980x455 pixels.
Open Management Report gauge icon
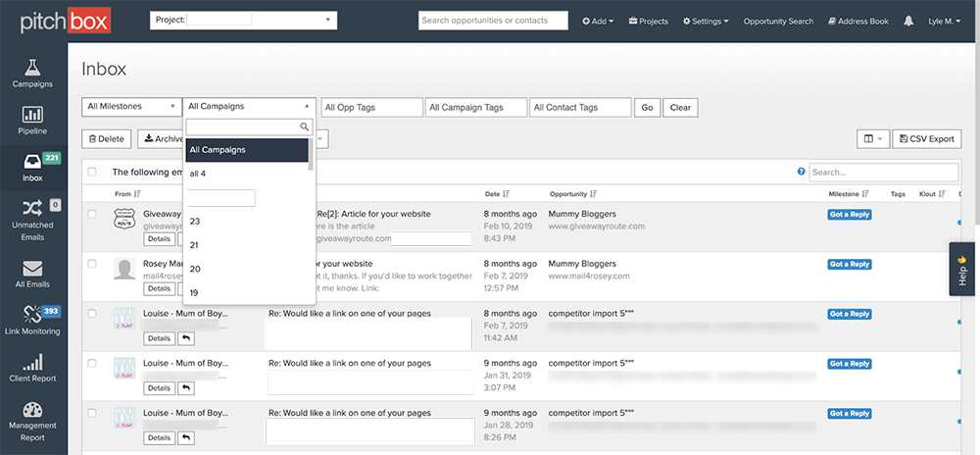[32, 410]
